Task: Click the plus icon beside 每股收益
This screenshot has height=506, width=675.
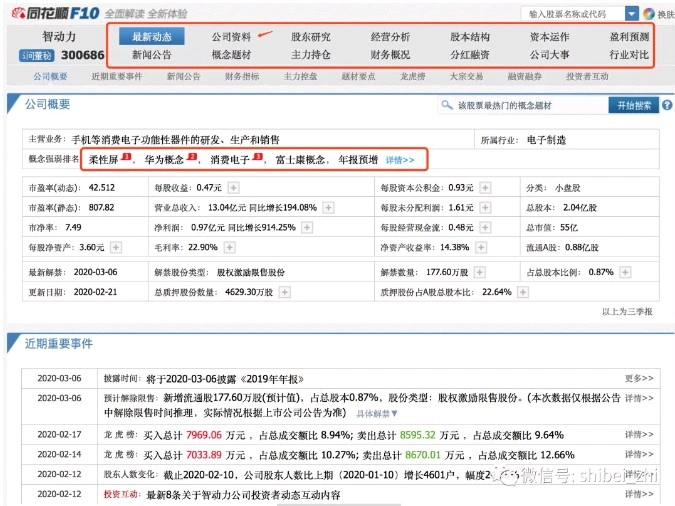Action: tap(232, 187)
